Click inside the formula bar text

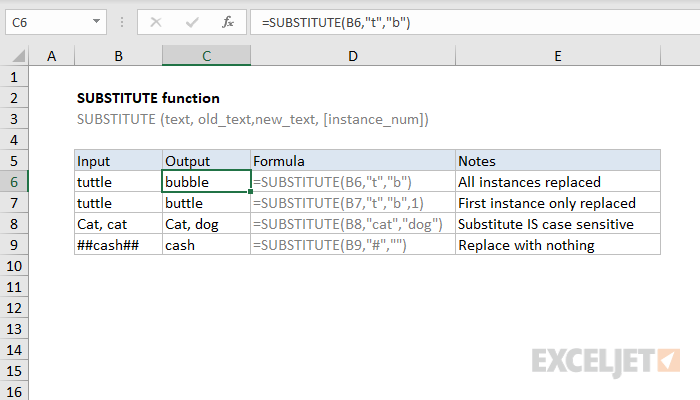(450, 21)
